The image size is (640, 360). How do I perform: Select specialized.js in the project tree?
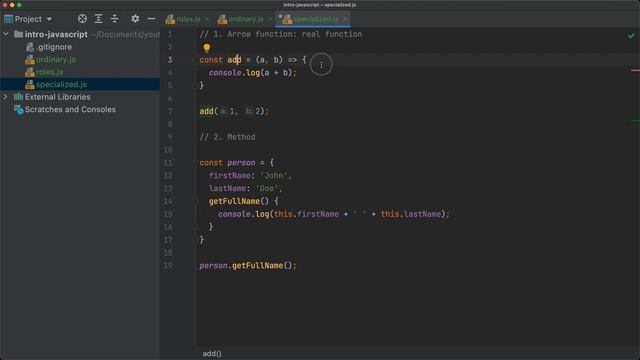coord(61,84)
